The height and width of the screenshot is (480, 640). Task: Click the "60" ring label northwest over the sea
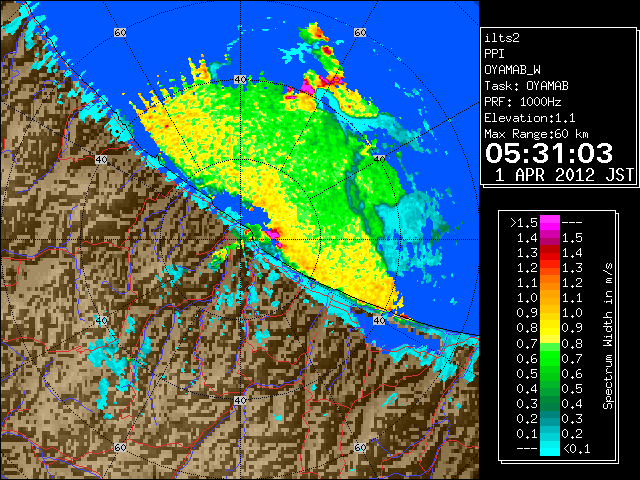(120, 32)
